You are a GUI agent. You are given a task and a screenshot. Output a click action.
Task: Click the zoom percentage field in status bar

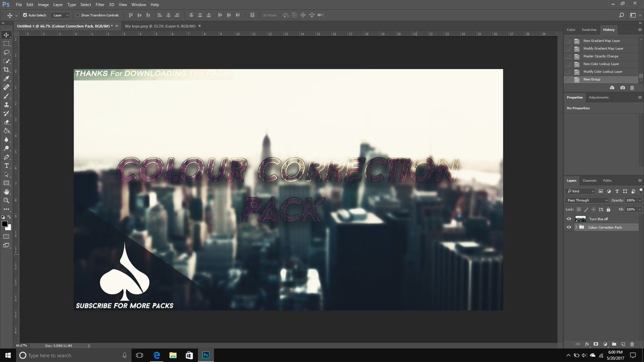(22, 345)
